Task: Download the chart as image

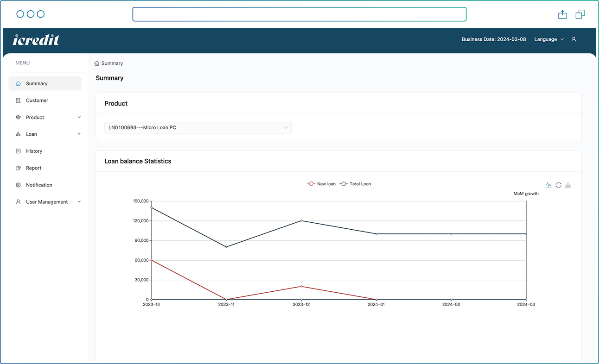Action: click(x=568, y=185)
